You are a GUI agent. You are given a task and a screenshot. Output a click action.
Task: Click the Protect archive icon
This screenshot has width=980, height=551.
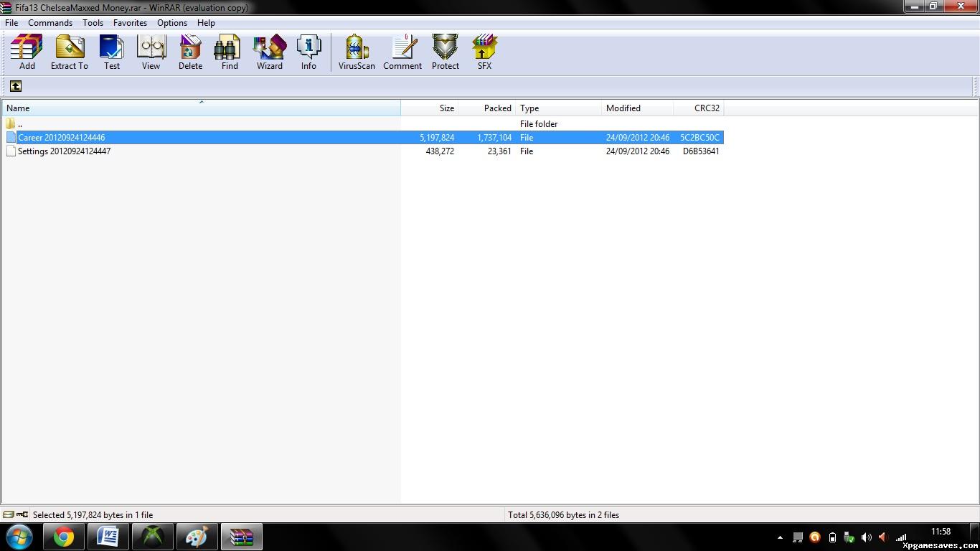pos(445,52)
